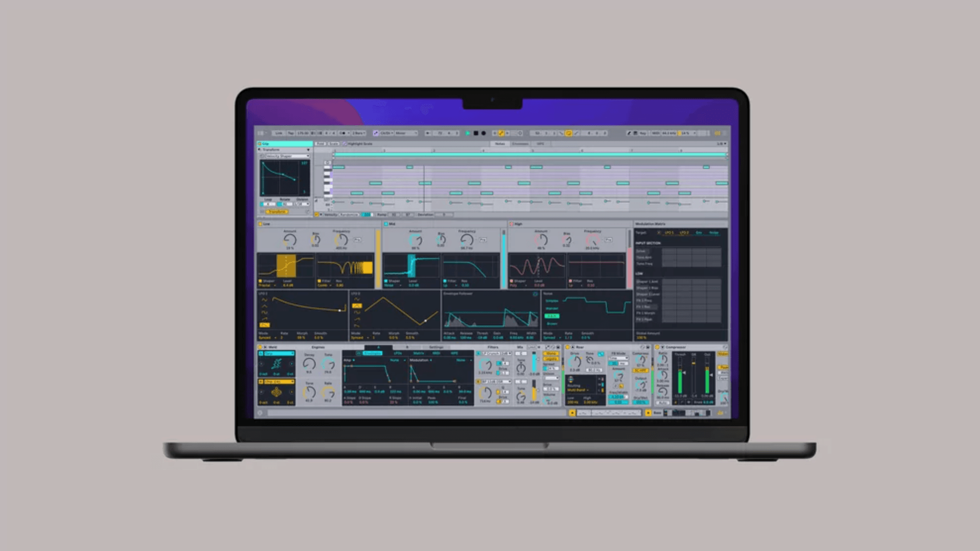Open the Minor scale dropdown

406,133
